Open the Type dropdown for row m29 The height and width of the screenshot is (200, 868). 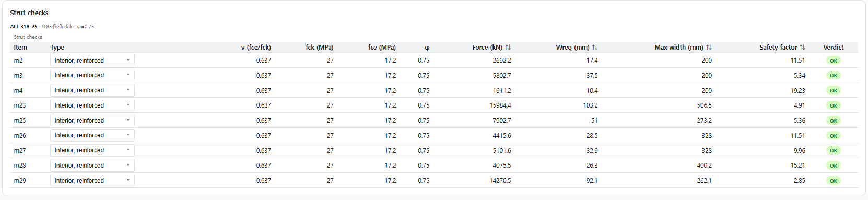tap(92, 181)
